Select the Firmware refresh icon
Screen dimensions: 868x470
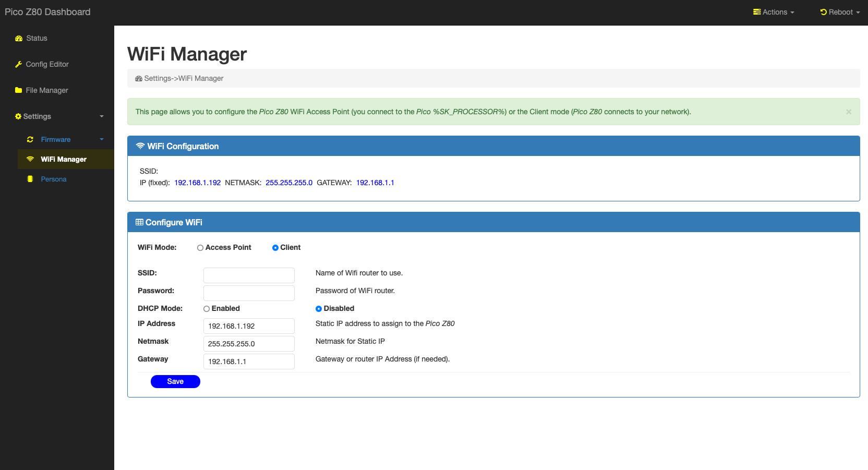point(30,139)
